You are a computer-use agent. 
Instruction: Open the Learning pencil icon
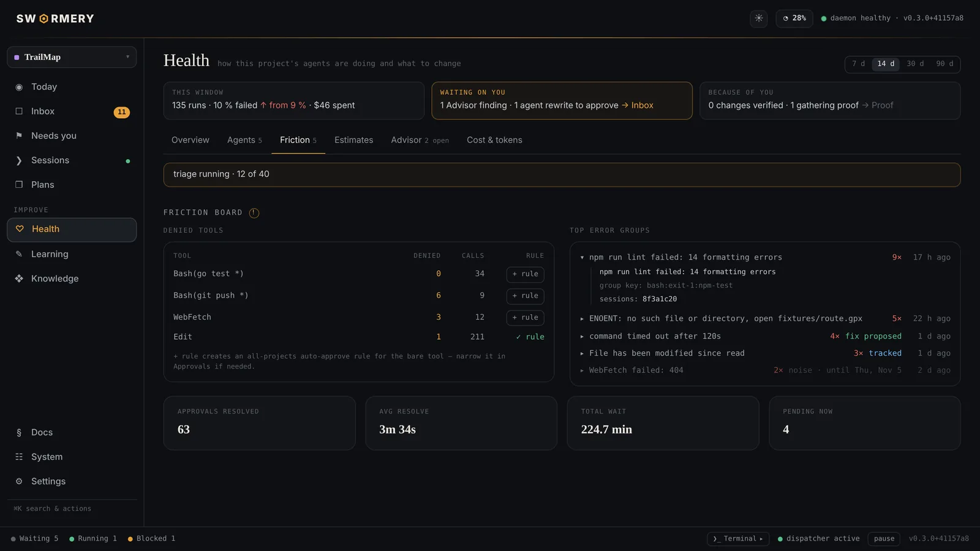(19, 254)
